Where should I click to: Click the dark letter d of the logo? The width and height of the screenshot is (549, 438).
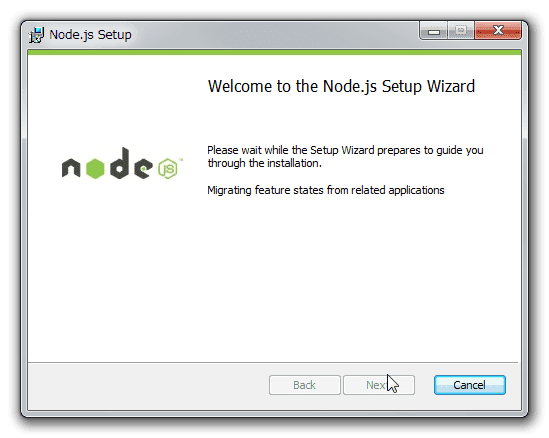[120, 164]
